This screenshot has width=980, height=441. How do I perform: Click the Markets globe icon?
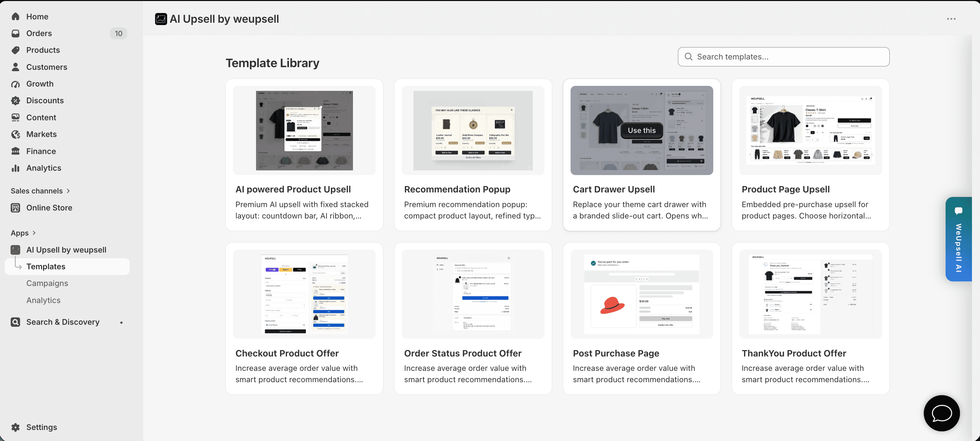click(x=15, y=134)
